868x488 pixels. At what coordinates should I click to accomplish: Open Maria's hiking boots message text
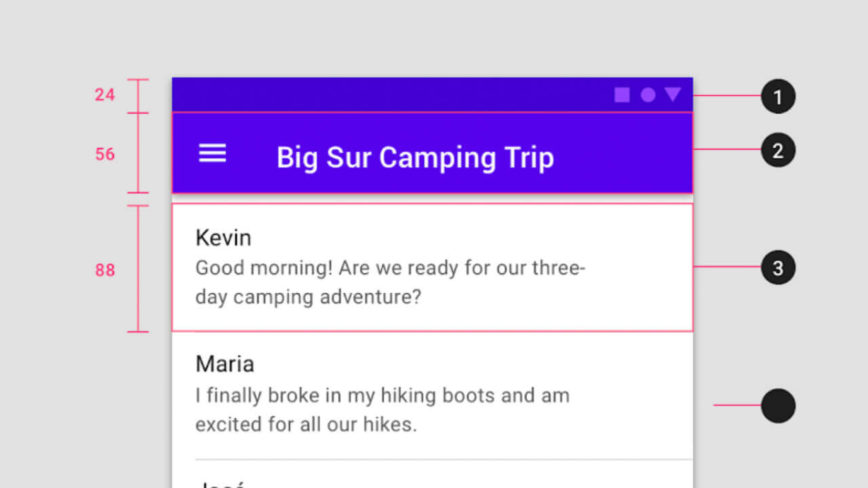[382, 409]
